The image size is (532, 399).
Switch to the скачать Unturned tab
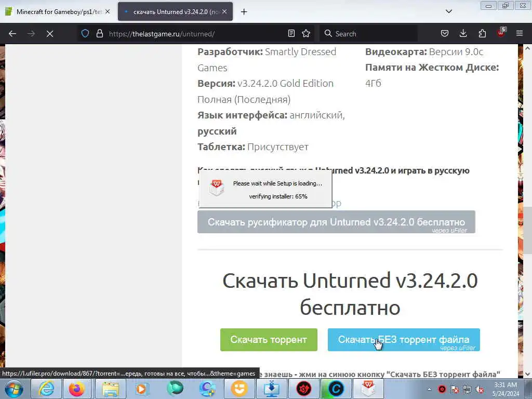pos(175,11)
